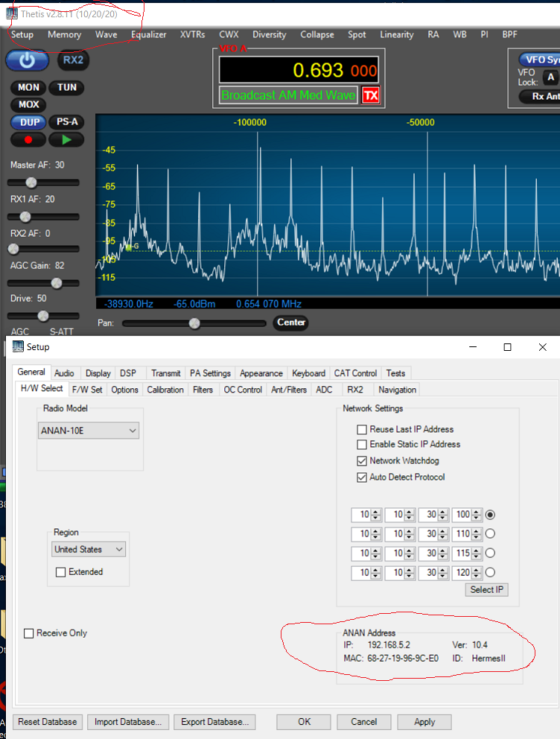Screen dimensions: 560x739
Task: Open the Setup menu in Thetis
Action: (22, 34)
